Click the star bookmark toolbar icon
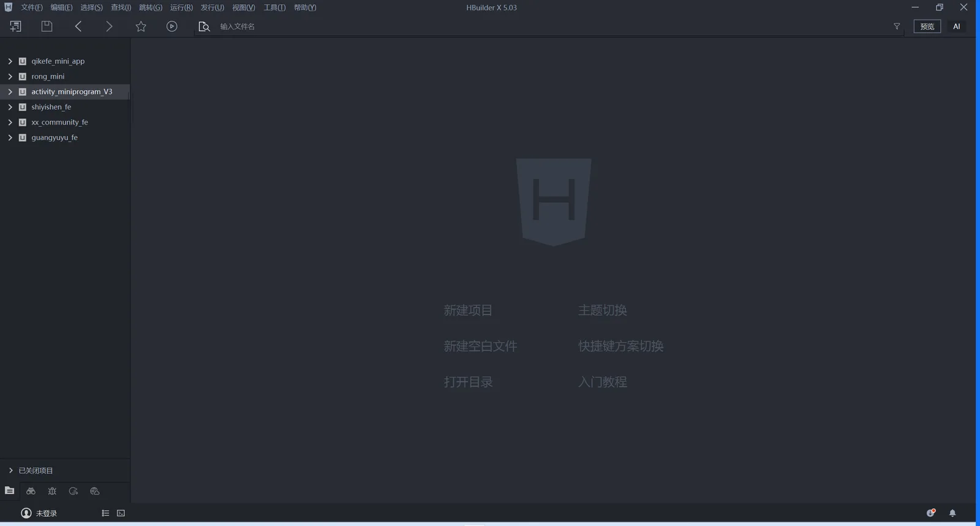 click(141, 26)
